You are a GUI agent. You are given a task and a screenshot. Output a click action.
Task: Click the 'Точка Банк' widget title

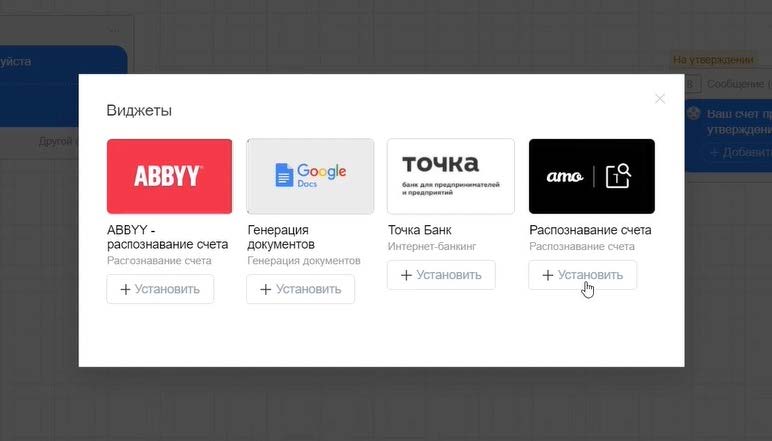tap(422, 230)
